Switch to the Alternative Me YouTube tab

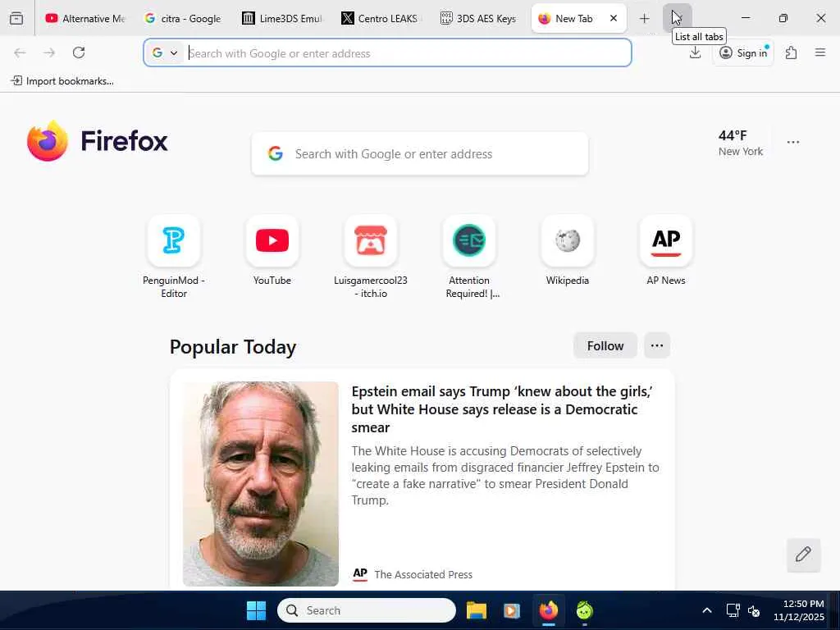pyautogui.click(x=85, y=18)
